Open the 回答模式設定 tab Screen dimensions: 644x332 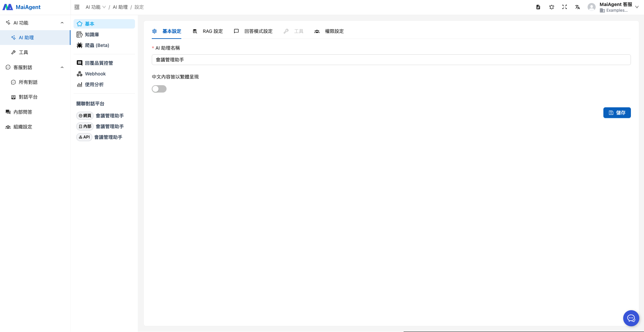pyautogui.click(x=254, y=31)
